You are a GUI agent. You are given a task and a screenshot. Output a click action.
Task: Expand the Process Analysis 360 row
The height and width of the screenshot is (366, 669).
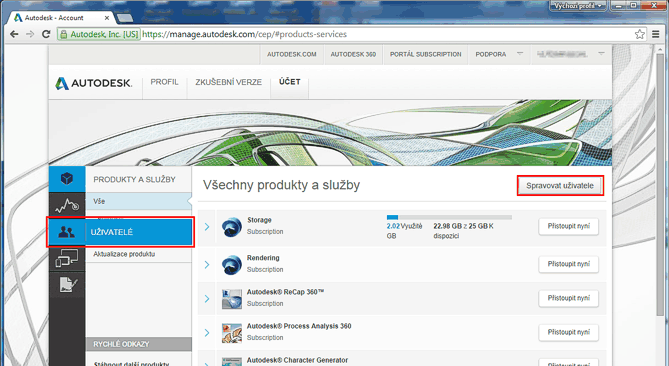207,333
